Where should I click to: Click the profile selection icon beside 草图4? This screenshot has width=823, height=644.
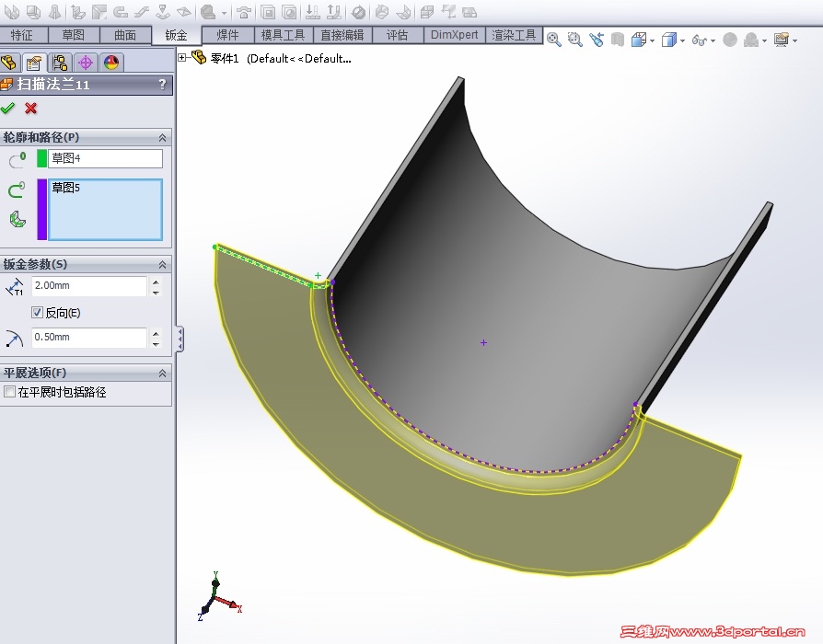(x=17, y=159)
